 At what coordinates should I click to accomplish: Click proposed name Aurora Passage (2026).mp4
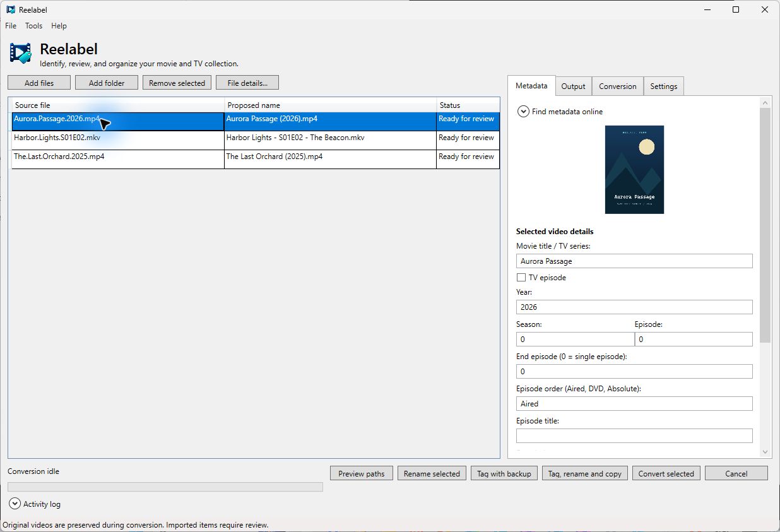330,122
